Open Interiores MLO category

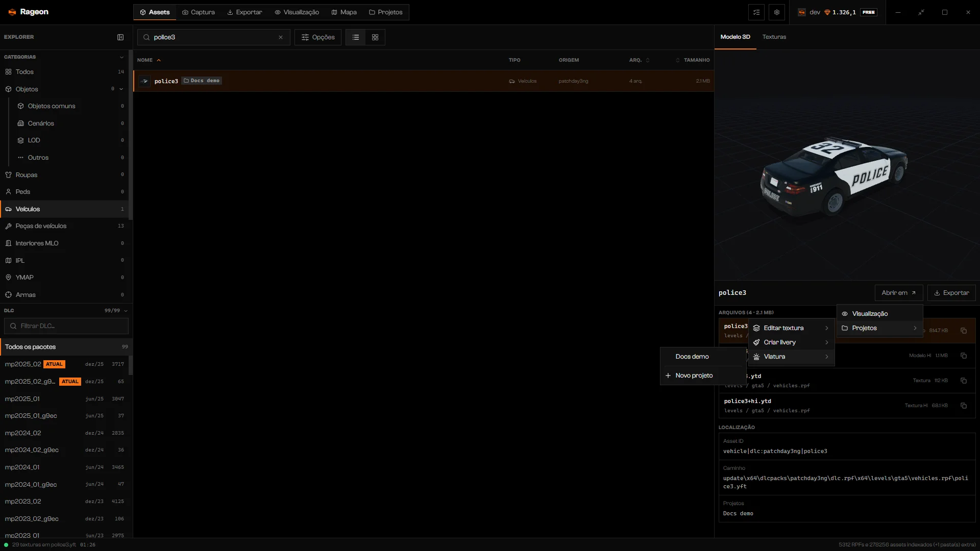(x=64, y=243)
